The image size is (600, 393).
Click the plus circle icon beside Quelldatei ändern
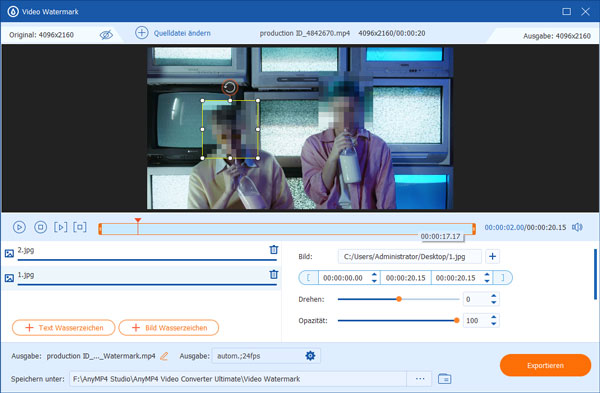(142, 33)
